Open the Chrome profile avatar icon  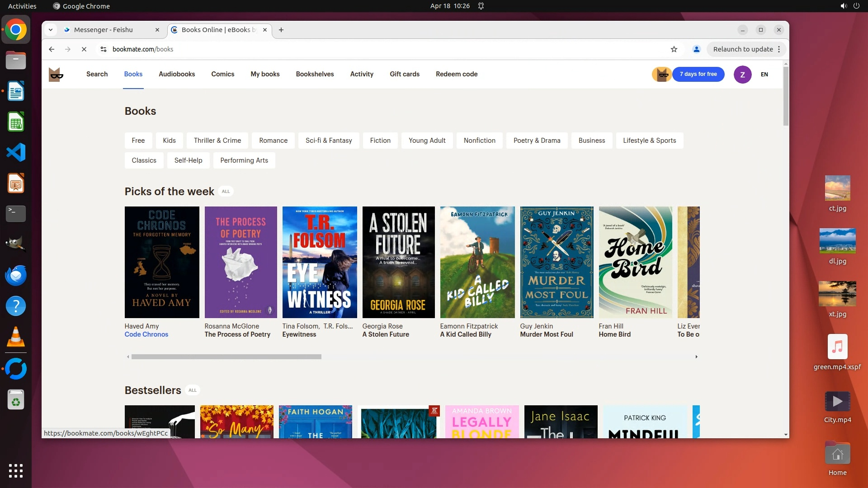tap(696, 49)
